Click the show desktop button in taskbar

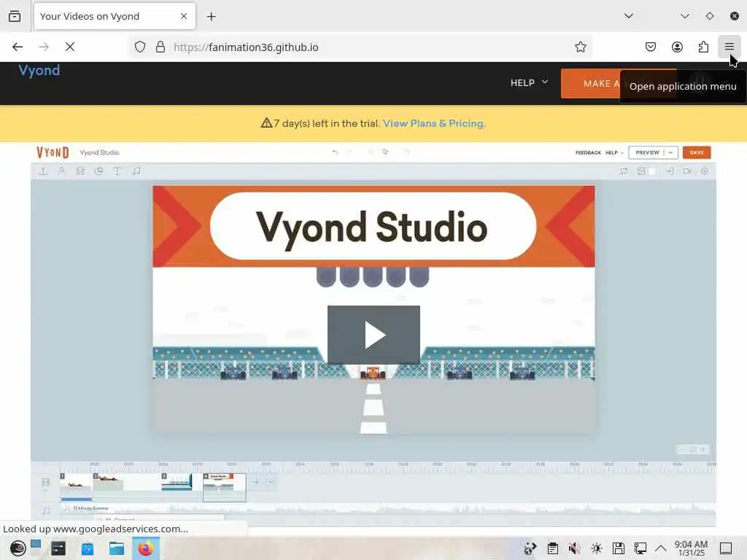click(726, 548)
